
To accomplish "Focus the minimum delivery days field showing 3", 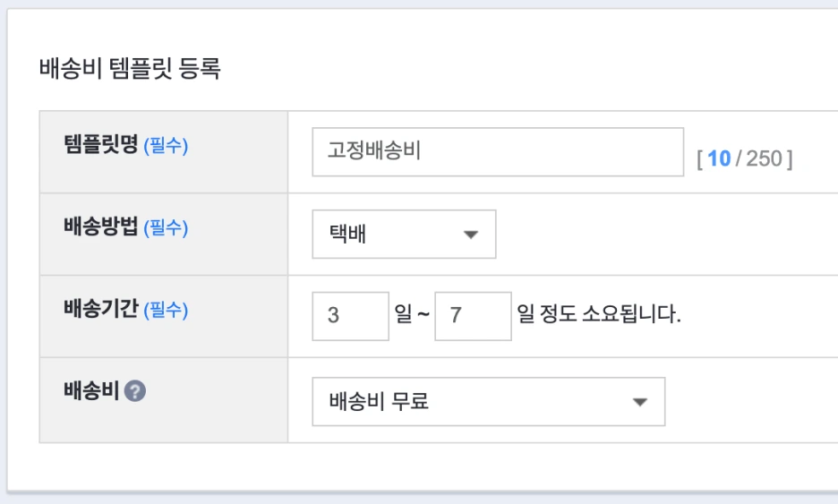I will coord(350,316).
